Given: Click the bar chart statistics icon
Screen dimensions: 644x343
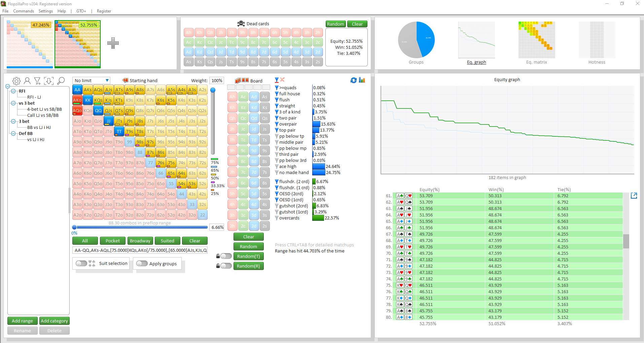Looking at the screenshot, I should click(x=362, y=80).
